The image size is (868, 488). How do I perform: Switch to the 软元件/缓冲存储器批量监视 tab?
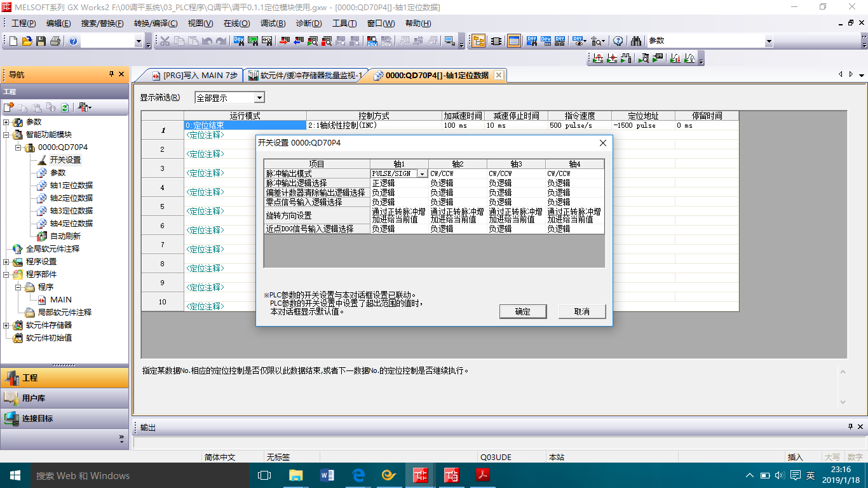click(x=305, y=75)
